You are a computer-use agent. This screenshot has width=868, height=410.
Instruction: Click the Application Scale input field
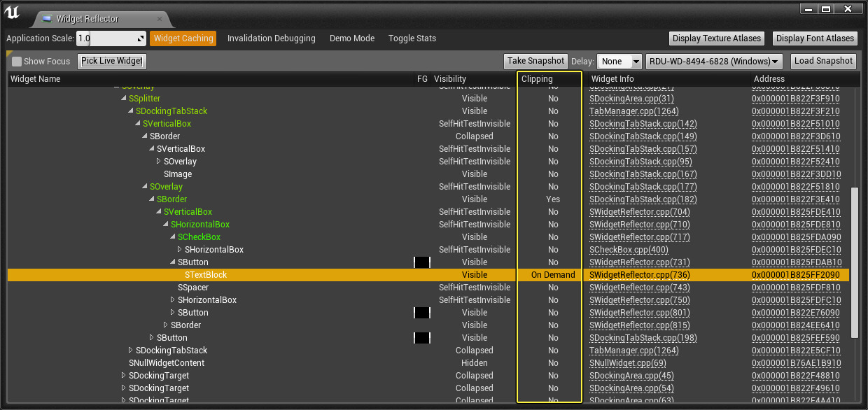(x=105, y=39)
